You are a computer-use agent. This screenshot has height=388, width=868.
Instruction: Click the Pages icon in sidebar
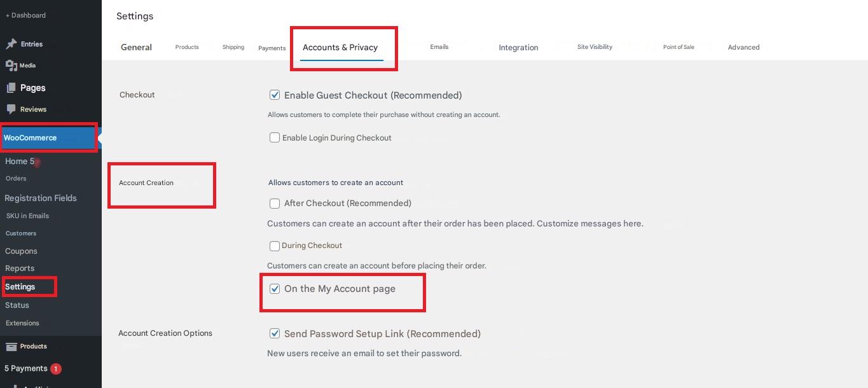tap(11, 88)
